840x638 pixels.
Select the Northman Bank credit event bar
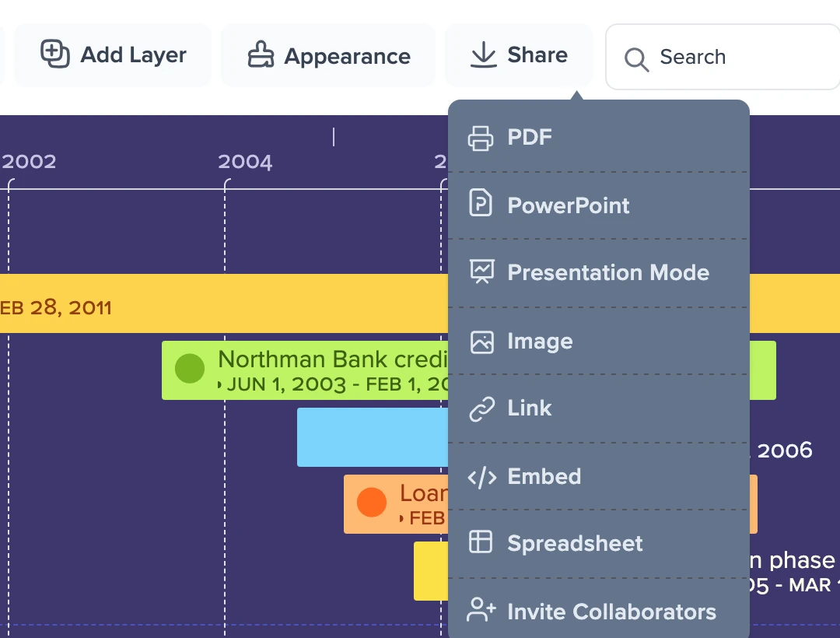[x=305, y=370]
